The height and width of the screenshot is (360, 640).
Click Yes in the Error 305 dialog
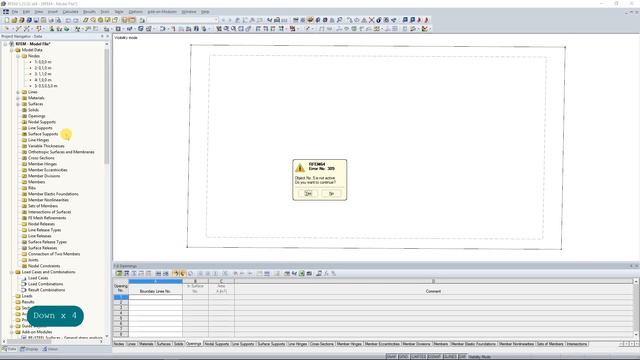pos(308,193)
